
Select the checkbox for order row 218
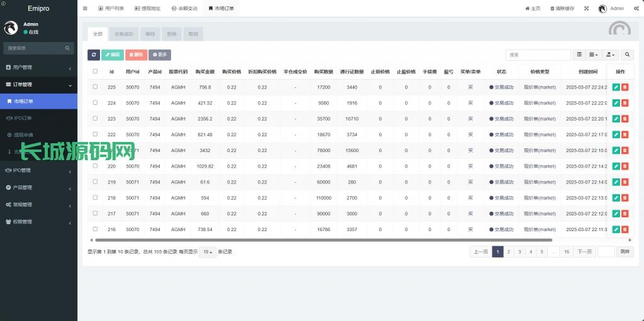(95, 197)
